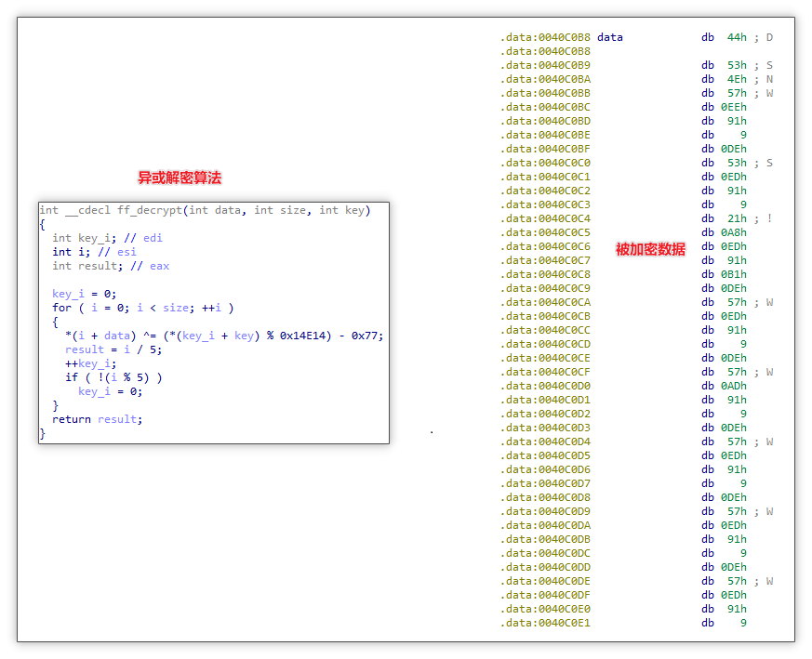This screenshot has height=659, width=812.
Task: Click the 'int result; // eax' declaration
Action: 111,266
